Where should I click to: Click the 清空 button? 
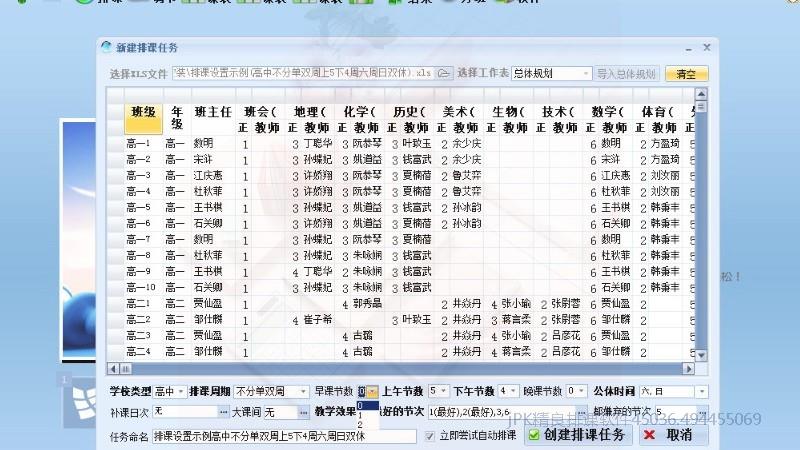tap(686, 74)
